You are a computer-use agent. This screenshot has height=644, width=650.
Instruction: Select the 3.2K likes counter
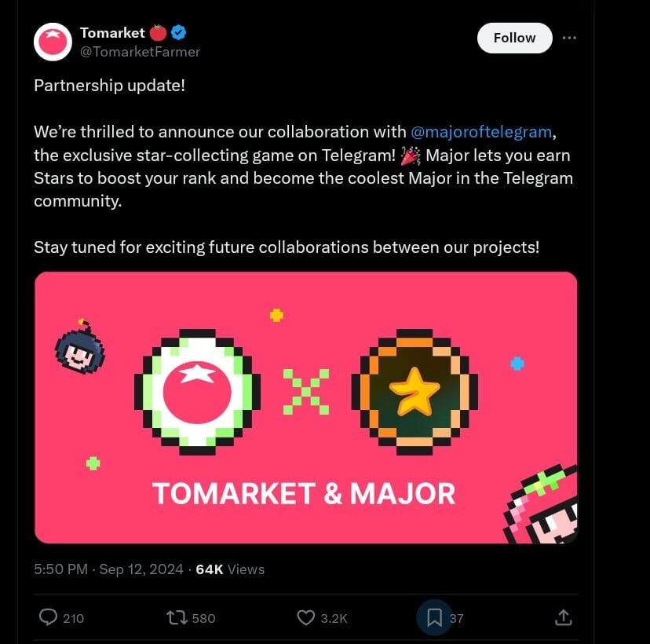point(333,618)
